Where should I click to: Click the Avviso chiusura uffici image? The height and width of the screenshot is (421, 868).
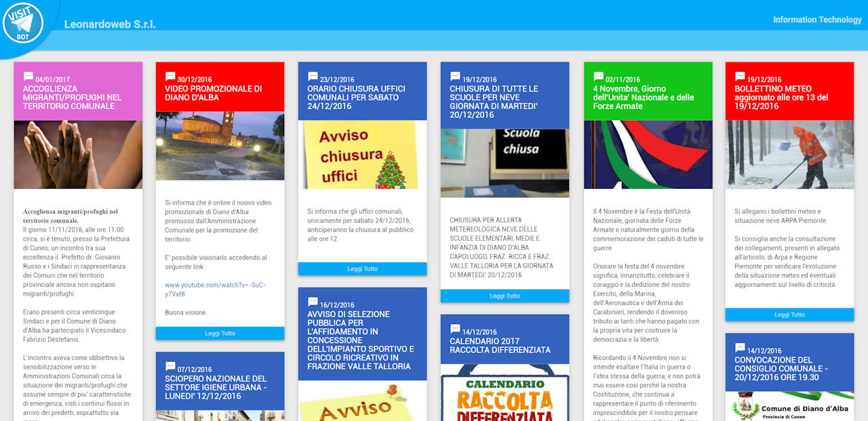point(362,155)
